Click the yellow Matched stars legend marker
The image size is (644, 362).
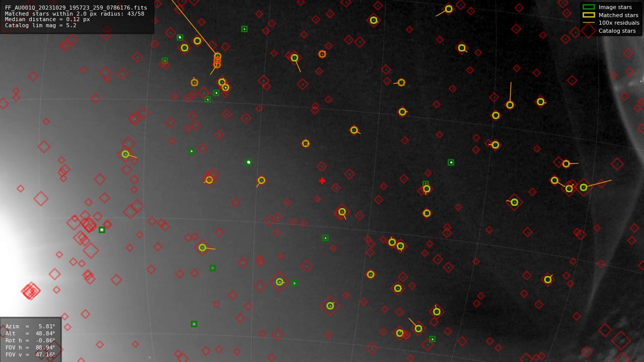[589, 15]
